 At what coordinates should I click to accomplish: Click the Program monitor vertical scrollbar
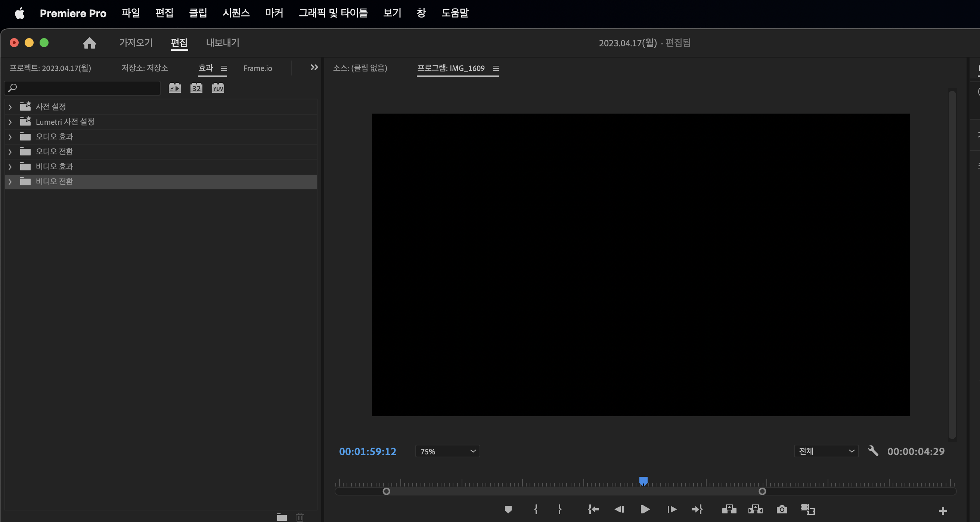click(952, 265)
